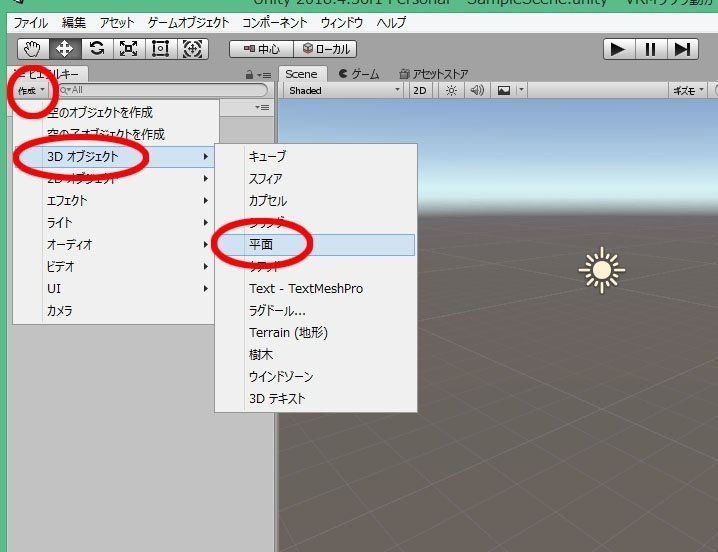Image resolution: width=718 pixels, height=552 pixels.
Task: Choose 空の子オブジェクトを作成 menu entry
Action: 115,134
